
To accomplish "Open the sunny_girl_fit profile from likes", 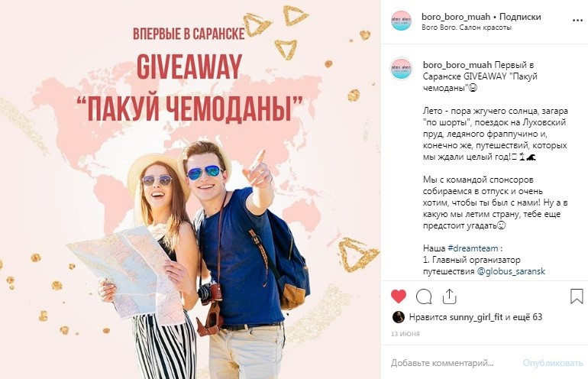I will pos(476,317).
